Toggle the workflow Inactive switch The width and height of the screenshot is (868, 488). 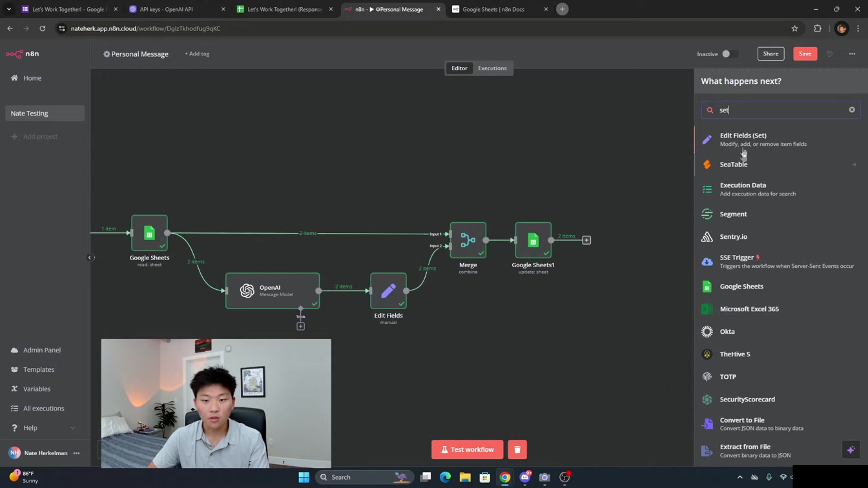[730, 54]
